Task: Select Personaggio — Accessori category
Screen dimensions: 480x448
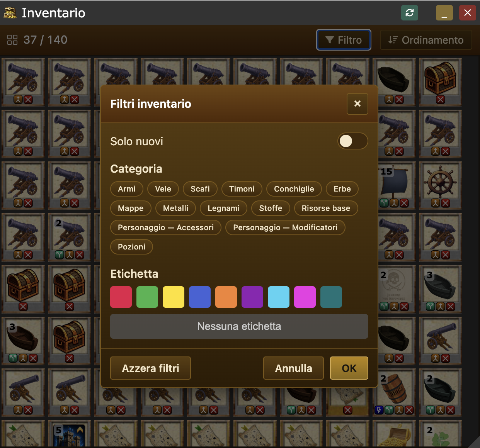Action: pos(166,227)
